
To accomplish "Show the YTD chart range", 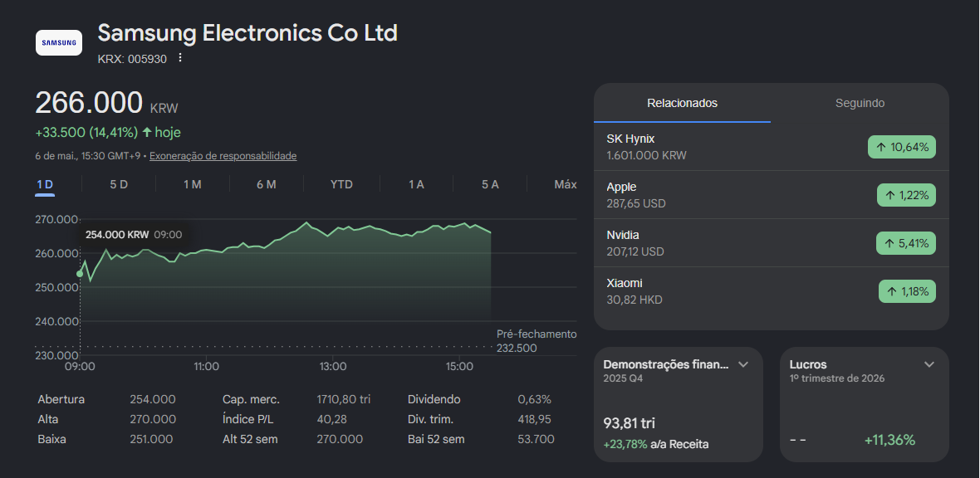I will [341, 184].
